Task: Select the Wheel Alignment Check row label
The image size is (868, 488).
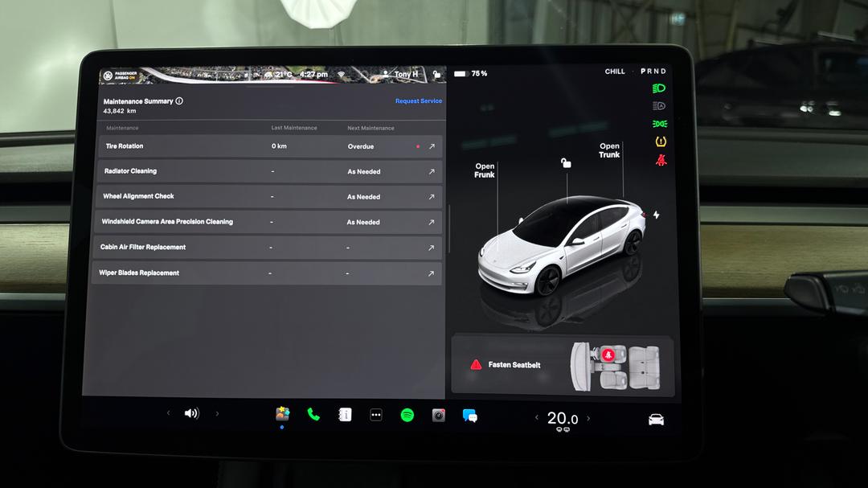Action: click(x=138, y=196)
